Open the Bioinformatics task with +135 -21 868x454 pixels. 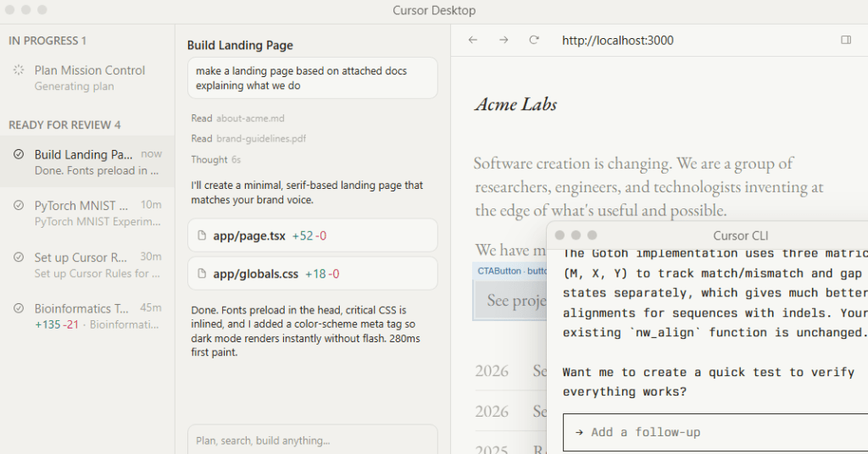[87, 316]
